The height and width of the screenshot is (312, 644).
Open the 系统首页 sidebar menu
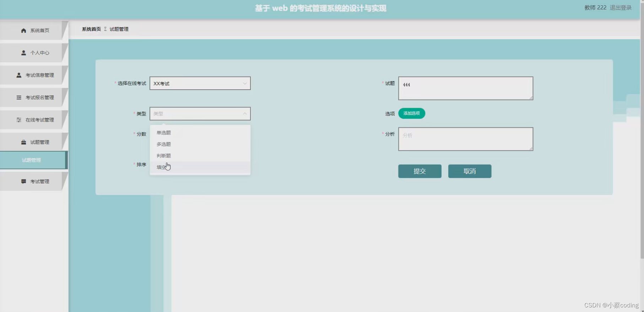[34, 30]
